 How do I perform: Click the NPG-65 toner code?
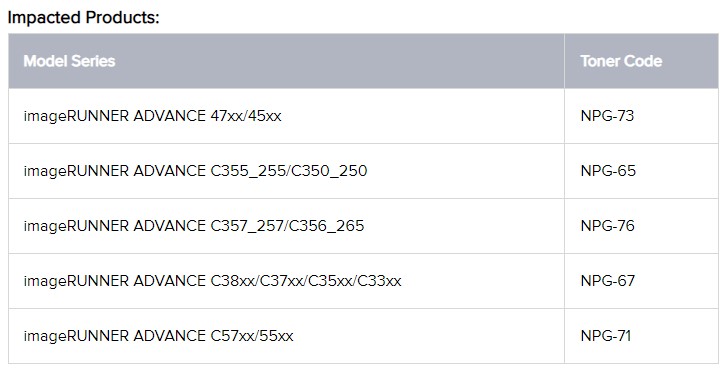(608, 171)
